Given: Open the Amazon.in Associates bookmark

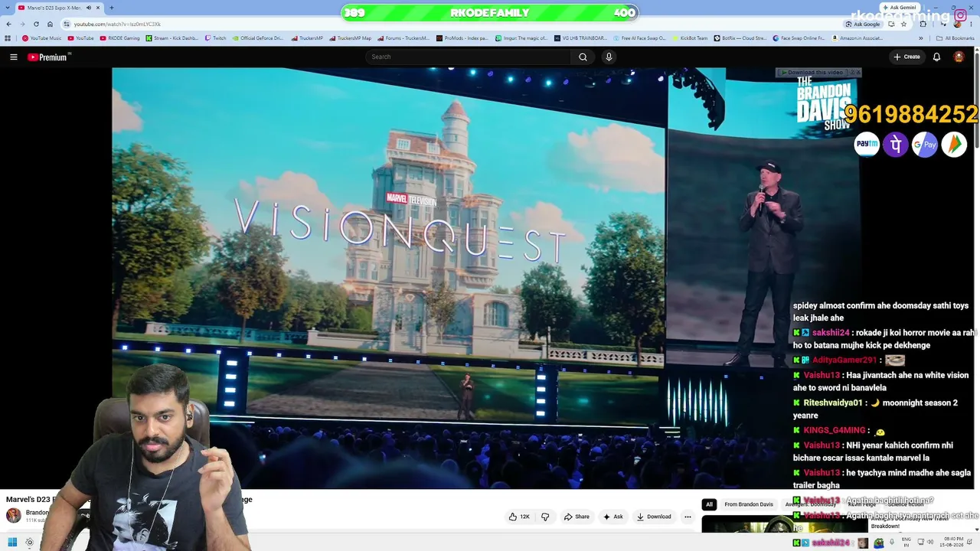Looking at the screenshot, I should click(857, 37).
